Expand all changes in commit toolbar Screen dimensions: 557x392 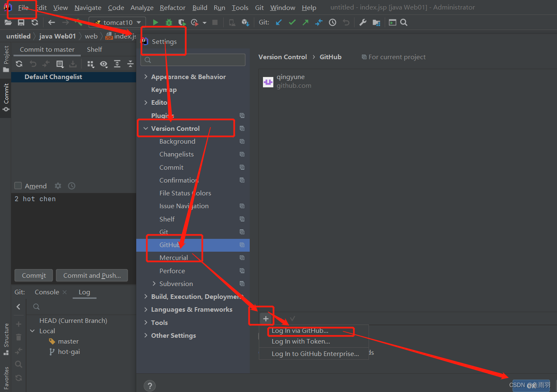coord(117,64)
